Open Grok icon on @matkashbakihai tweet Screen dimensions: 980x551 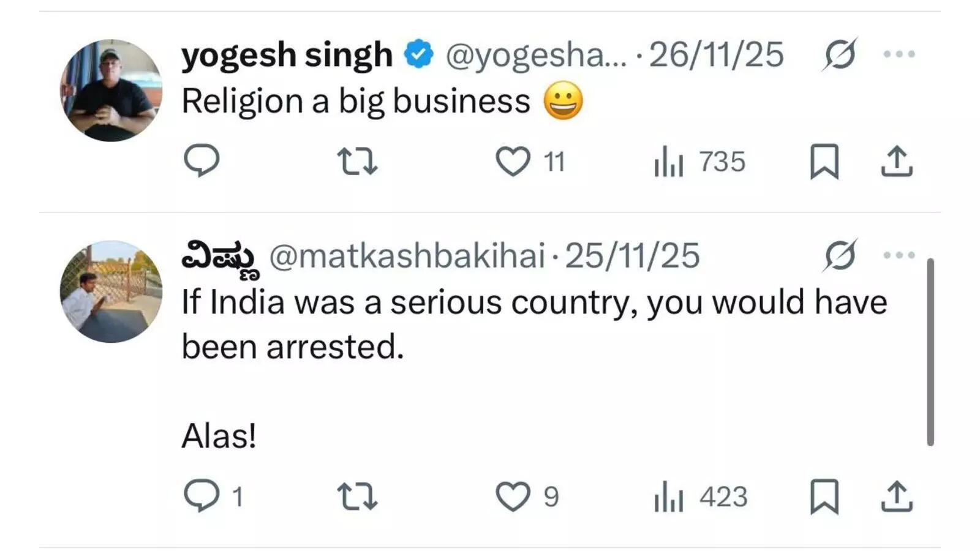click(x=840, y=255)
